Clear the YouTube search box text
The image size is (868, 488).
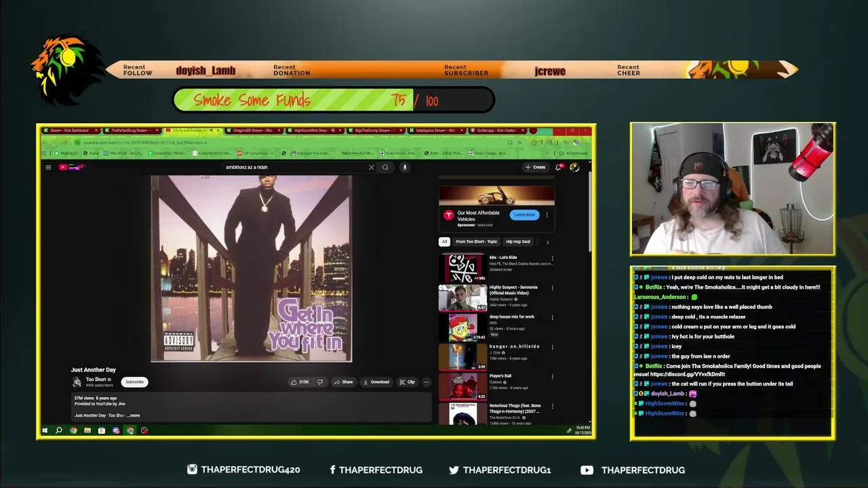(x=371, y=167)
